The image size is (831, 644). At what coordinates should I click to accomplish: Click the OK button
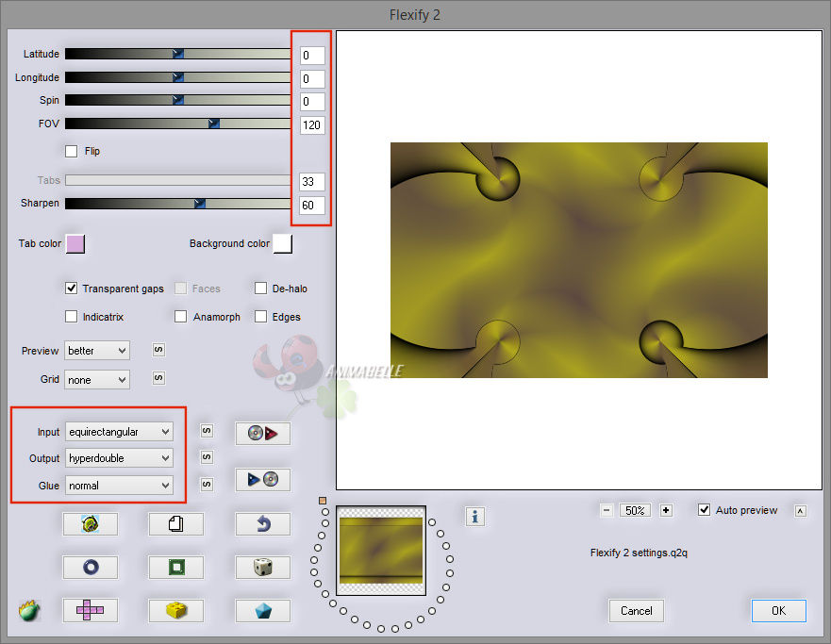click(x=778, y=611)
